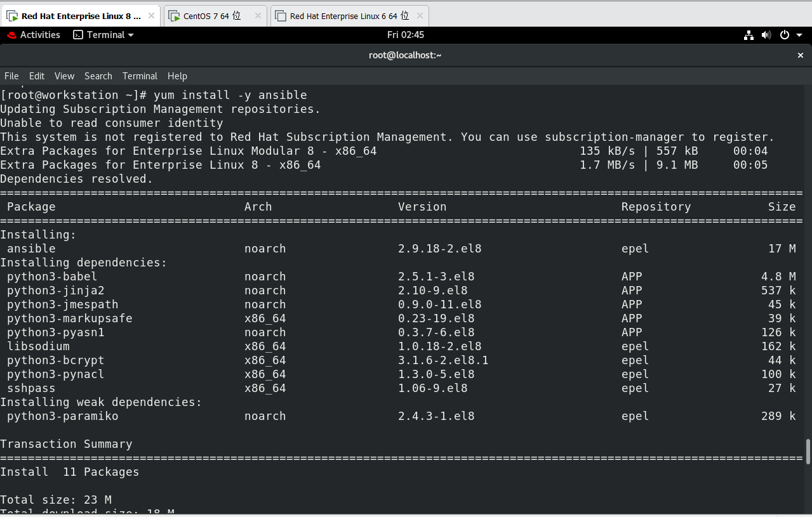The image size is (812, 517).
Task: Click the 'ansible' package row name
Action: pyautogui.click(x=31, y=249)
